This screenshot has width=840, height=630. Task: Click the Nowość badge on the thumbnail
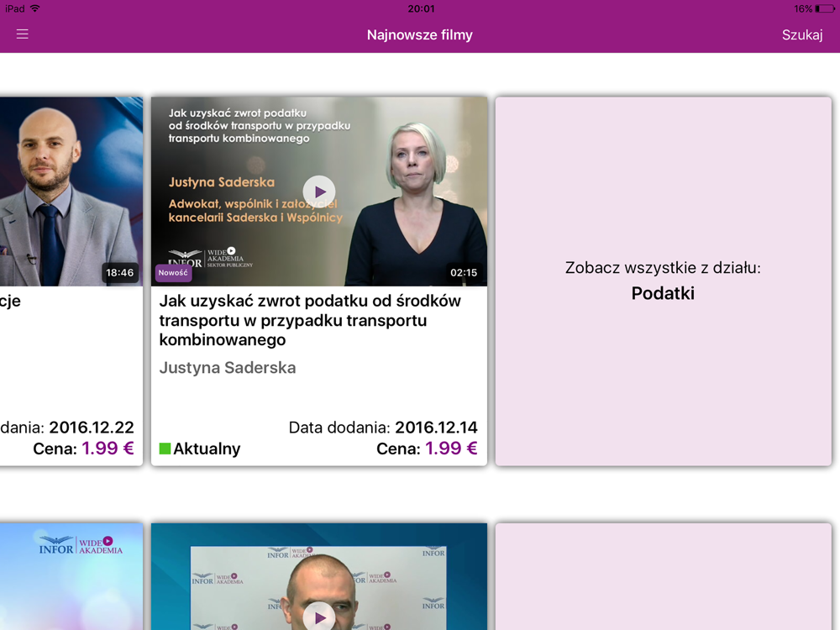point(173,273)
